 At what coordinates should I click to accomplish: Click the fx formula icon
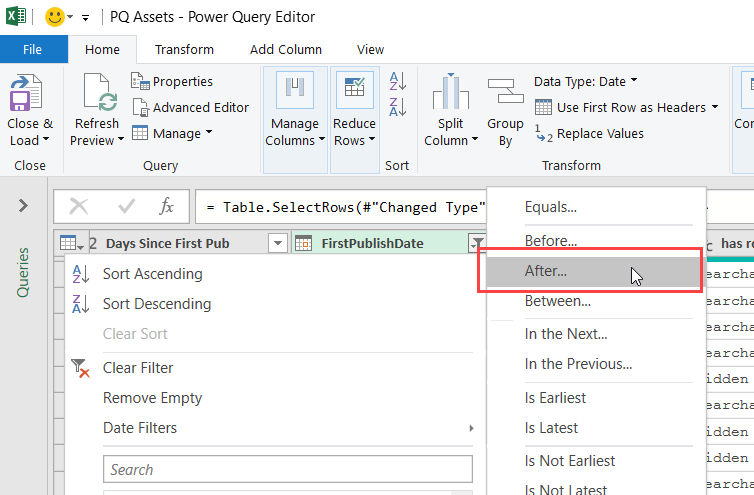click(x=166, y=206)
